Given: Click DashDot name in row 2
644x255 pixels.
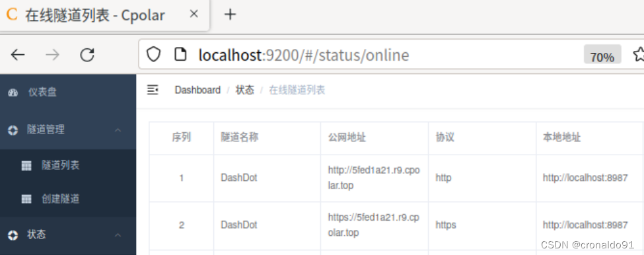Looking at the screenshot, I should point(239,225).
